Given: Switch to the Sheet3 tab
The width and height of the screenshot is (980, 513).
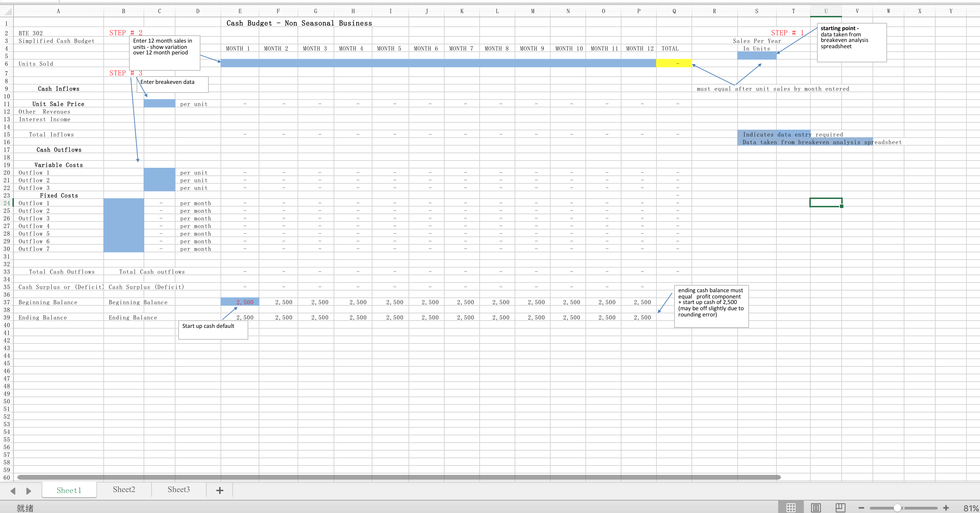Looking at the screenshot, I should (179, 490).
